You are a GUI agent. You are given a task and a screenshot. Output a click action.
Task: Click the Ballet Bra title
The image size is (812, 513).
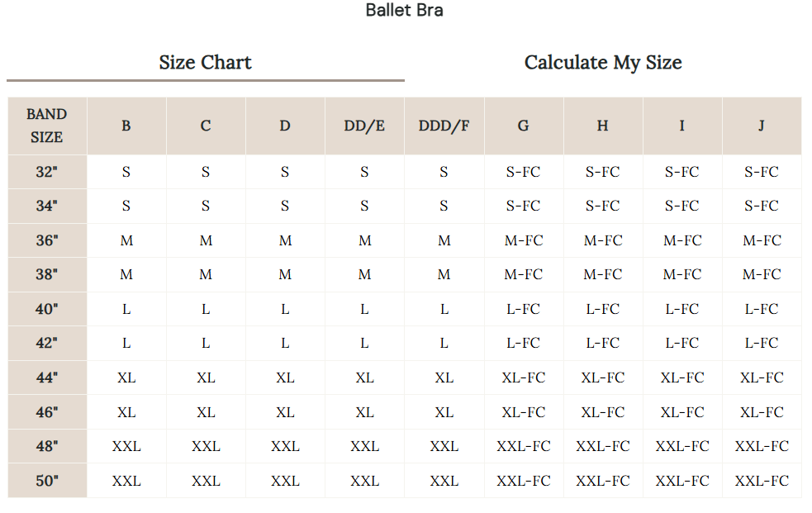coord(405,11)
